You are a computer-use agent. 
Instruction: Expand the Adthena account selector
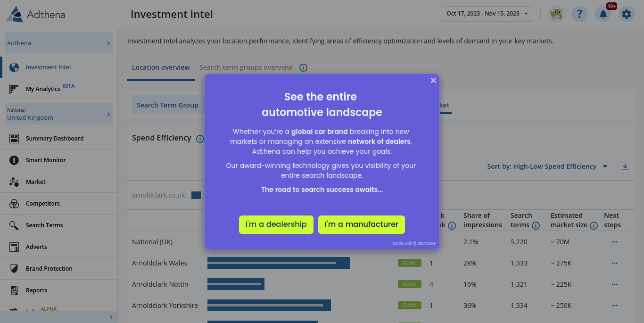pyautogui.click(x=58, y=43)
